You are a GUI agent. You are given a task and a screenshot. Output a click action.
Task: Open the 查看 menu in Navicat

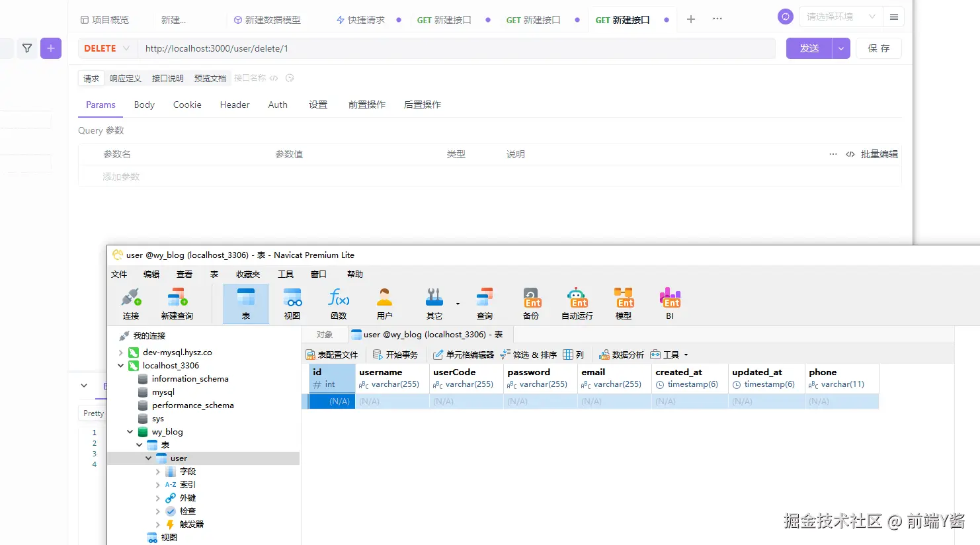[x=184, y=274]
